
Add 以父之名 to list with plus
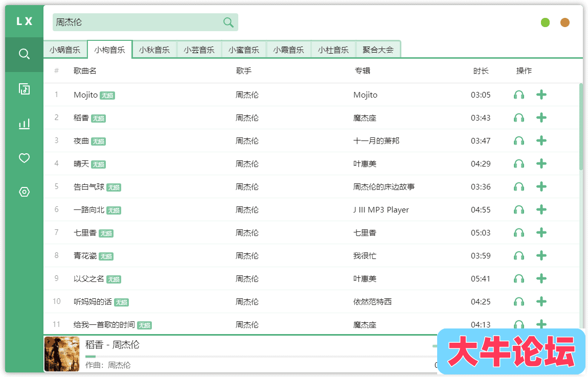click(541, 278)
